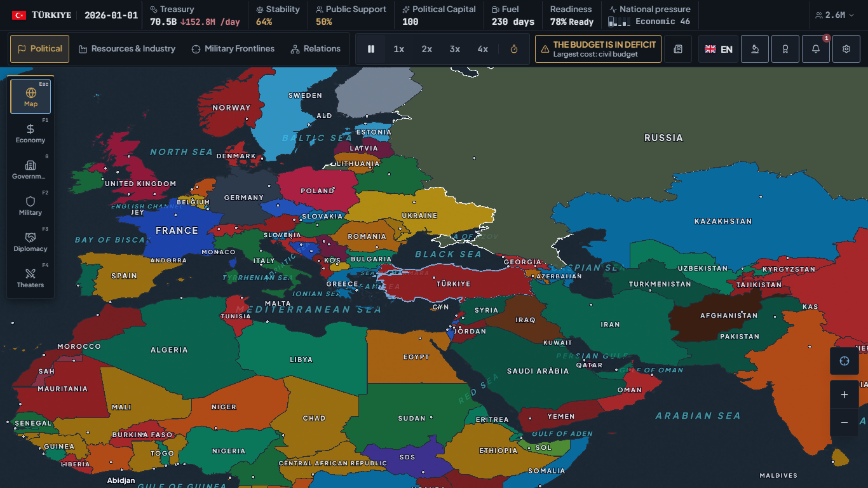This screenshot has height=488, width=868.
Task: Open the notifications bell
Action: point(816,49)
